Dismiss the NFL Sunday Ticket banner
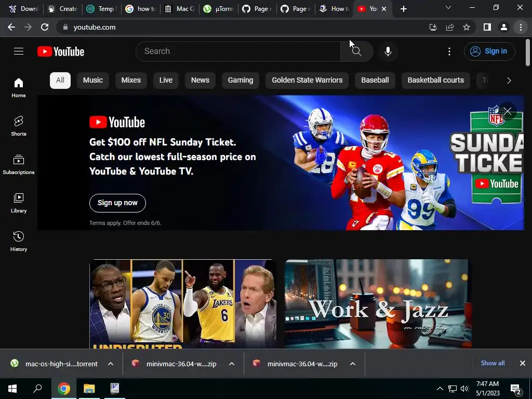The height and width of the screenshot is (399, 532). [508, 111]
